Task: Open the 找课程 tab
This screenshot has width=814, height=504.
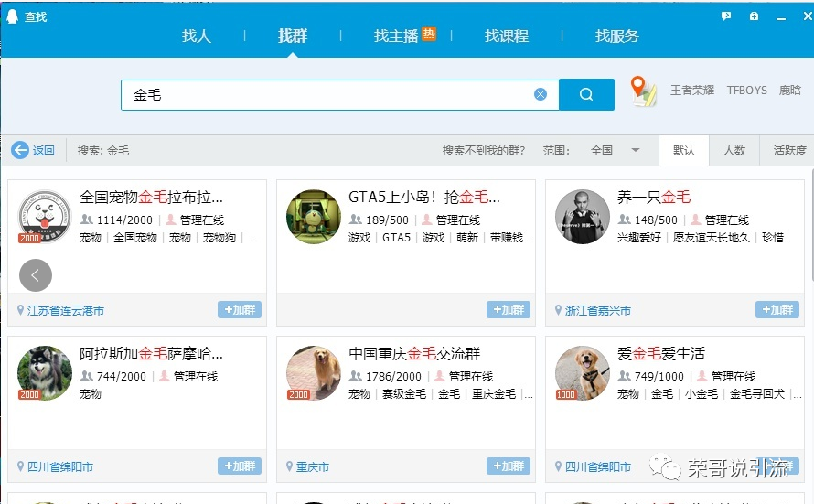Action: pyautogui.click(x=507, y=36)
